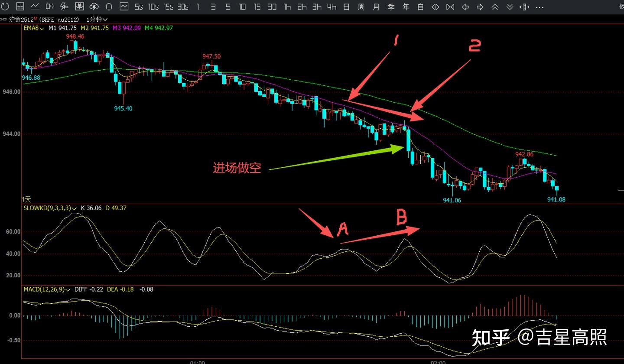Expand the 1分钟 period dropdown

tap(97, 19)
